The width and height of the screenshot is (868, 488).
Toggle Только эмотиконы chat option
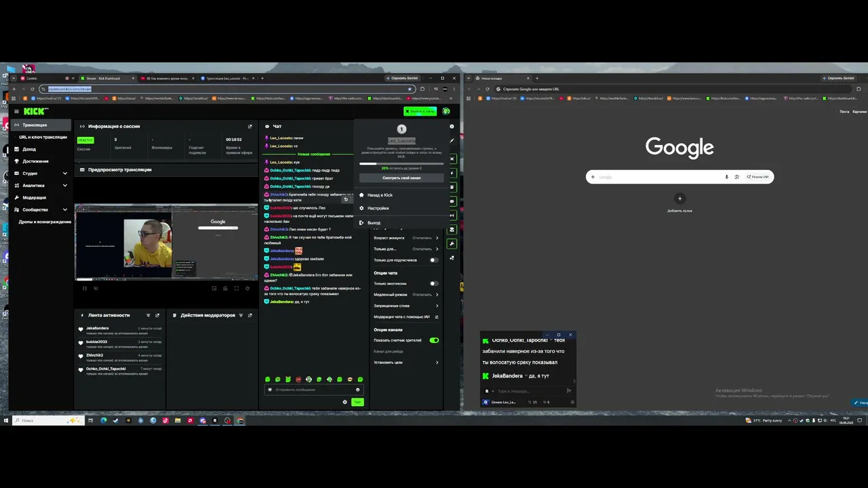click(x=433, y=283)
